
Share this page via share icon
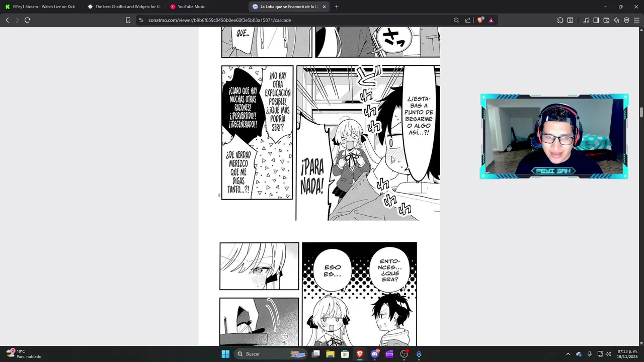click(468, 20)
